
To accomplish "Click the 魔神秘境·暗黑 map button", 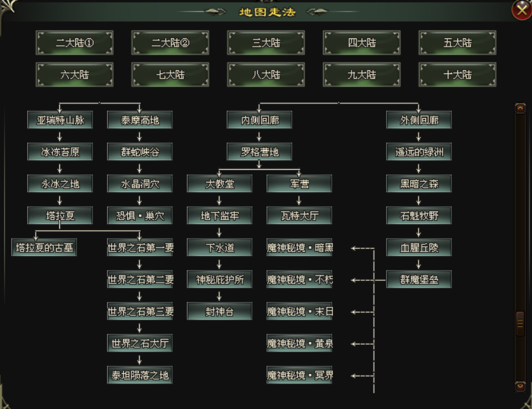I will click(299, 248).
